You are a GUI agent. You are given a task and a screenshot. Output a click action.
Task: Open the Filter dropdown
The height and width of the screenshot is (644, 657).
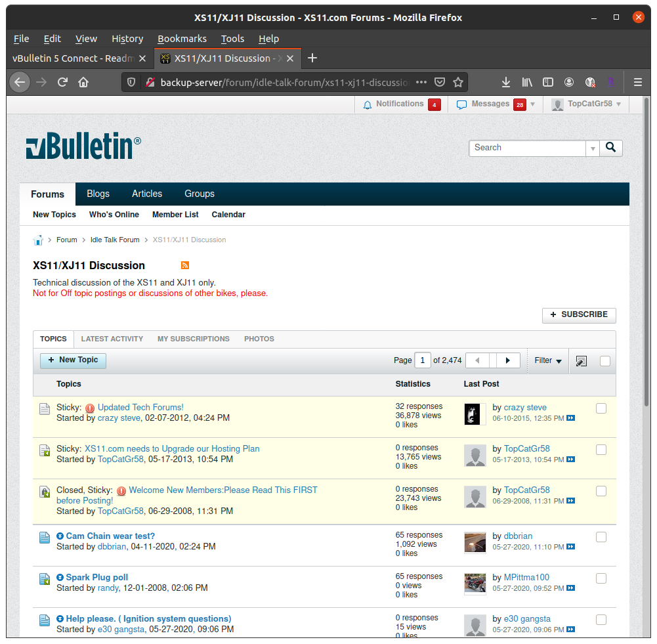[x=548, y=360]
